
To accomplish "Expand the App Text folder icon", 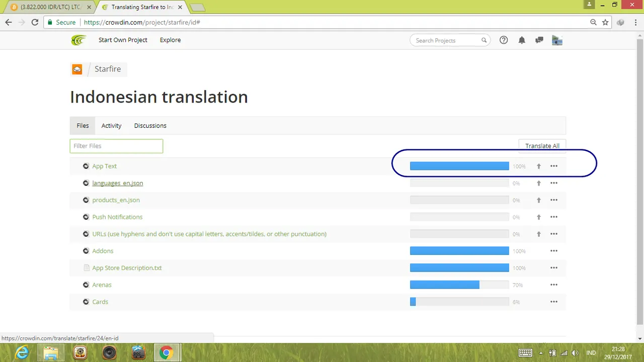I will click(86, 166).
